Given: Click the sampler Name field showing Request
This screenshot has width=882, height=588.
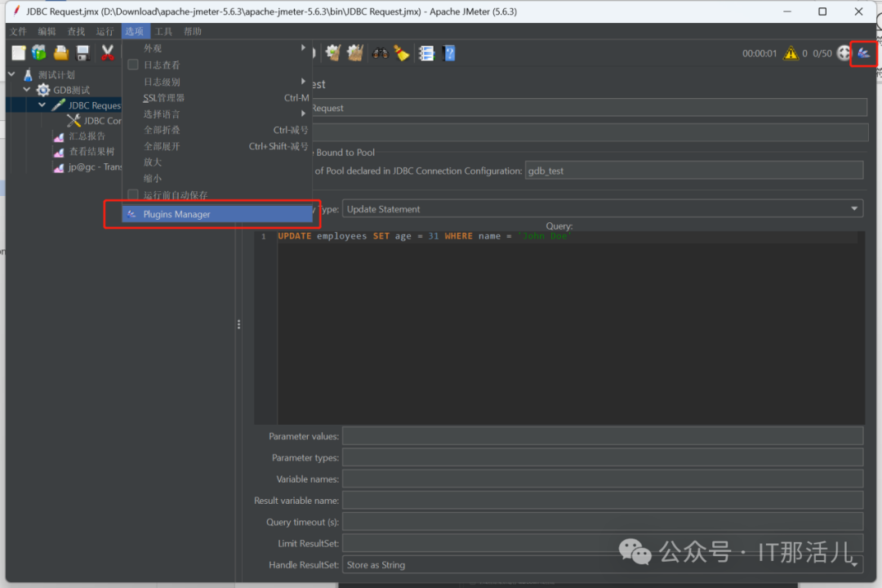Looking at the screenshot, I should (x=590, y=108).
